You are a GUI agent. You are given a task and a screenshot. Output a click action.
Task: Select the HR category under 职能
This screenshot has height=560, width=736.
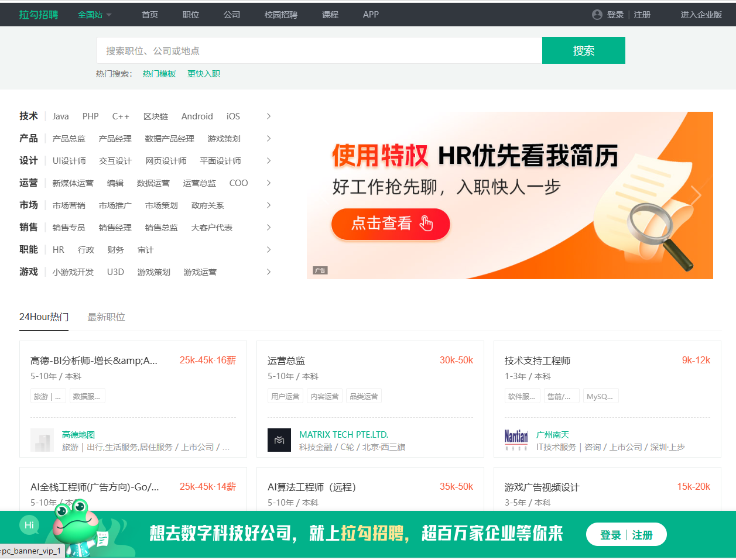[x=58, y=250]
